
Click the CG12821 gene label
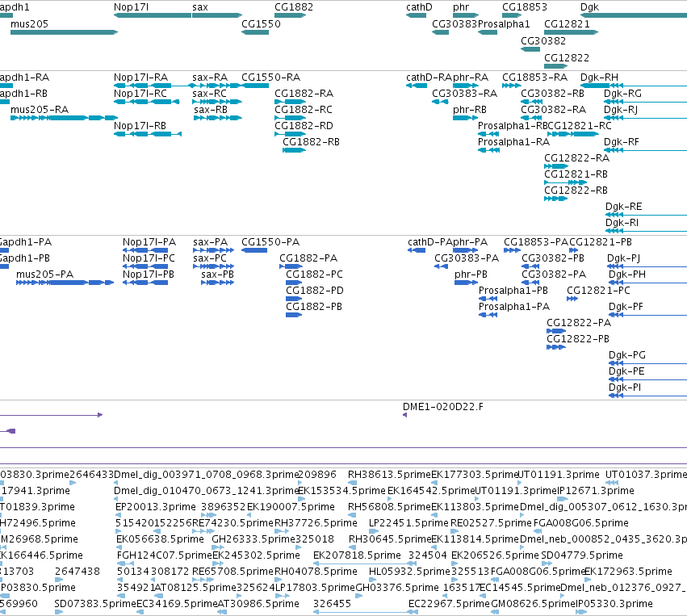point(567,23)
